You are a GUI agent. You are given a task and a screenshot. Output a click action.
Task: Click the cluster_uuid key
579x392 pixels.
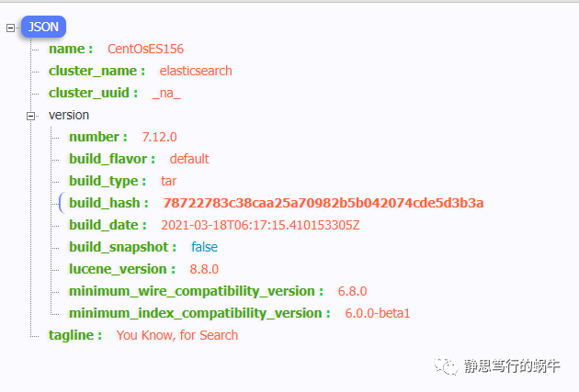tap(93, 93)
